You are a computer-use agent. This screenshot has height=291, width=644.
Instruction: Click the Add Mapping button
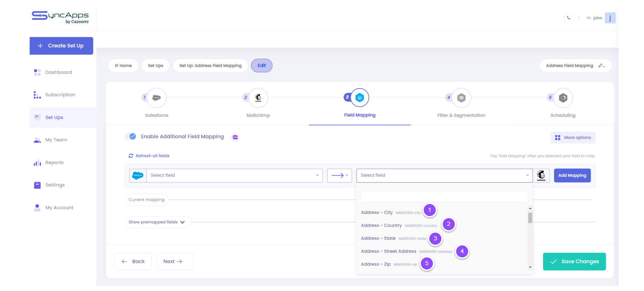coord(572,175)
